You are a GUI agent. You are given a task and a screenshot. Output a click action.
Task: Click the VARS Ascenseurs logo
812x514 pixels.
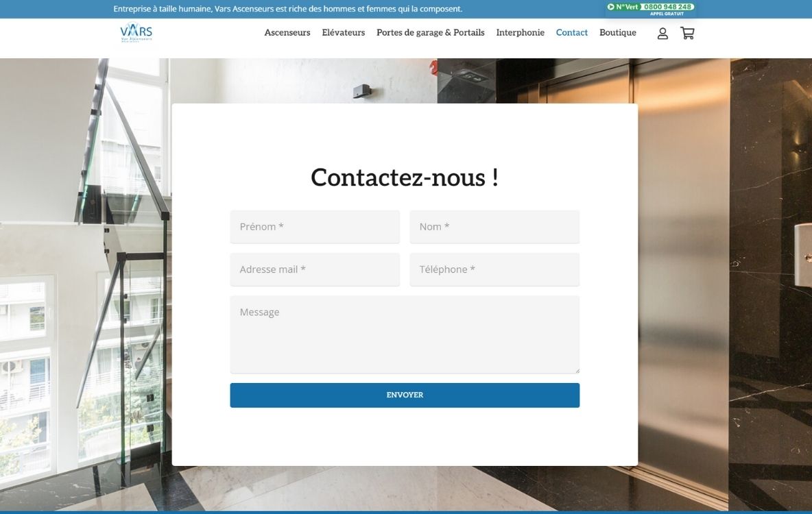click(136, 32)
